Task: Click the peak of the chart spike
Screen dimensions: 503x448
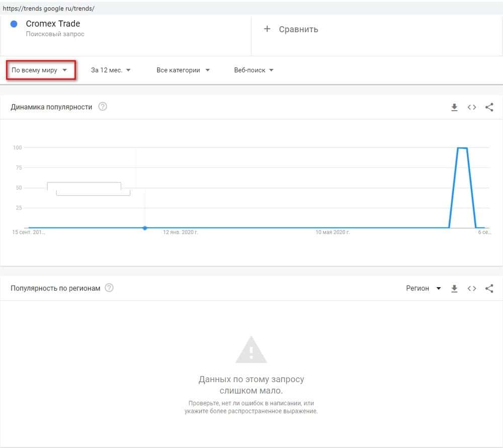Action: click(462, 148)
